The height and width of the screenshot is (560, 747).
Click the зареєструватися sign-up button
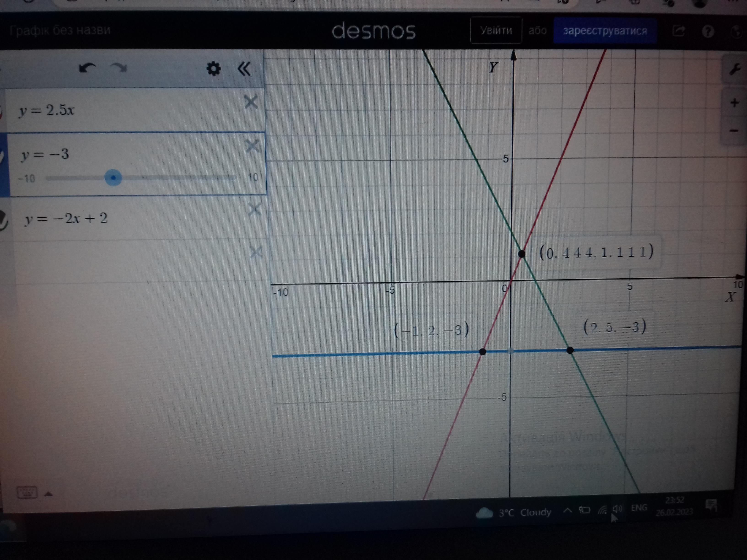(605, 31)
